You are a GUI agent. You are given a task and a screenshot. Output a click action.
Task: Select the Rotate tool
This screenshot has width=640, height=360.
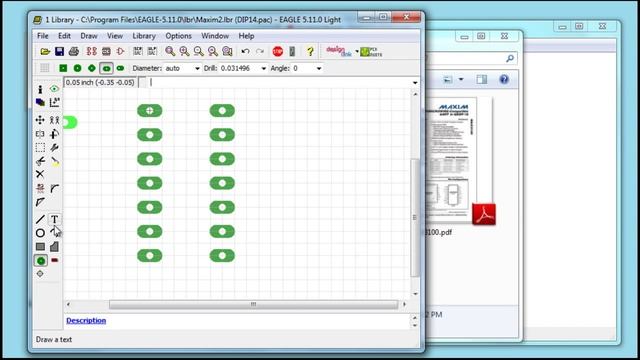(x=54, y=134)
